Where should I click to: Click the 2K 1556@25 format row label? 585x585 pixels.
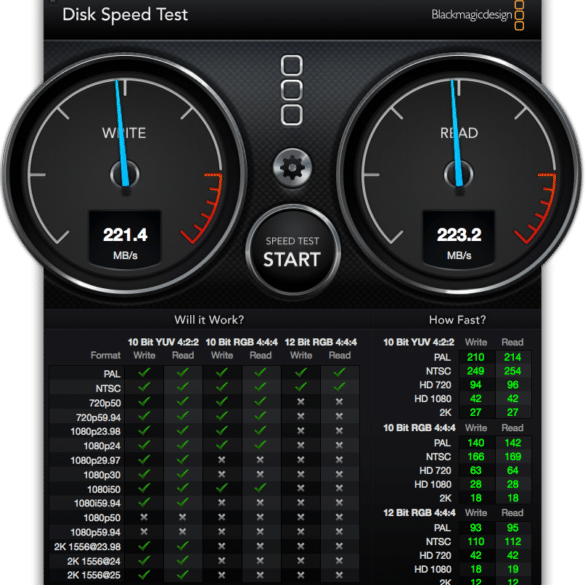94,575
